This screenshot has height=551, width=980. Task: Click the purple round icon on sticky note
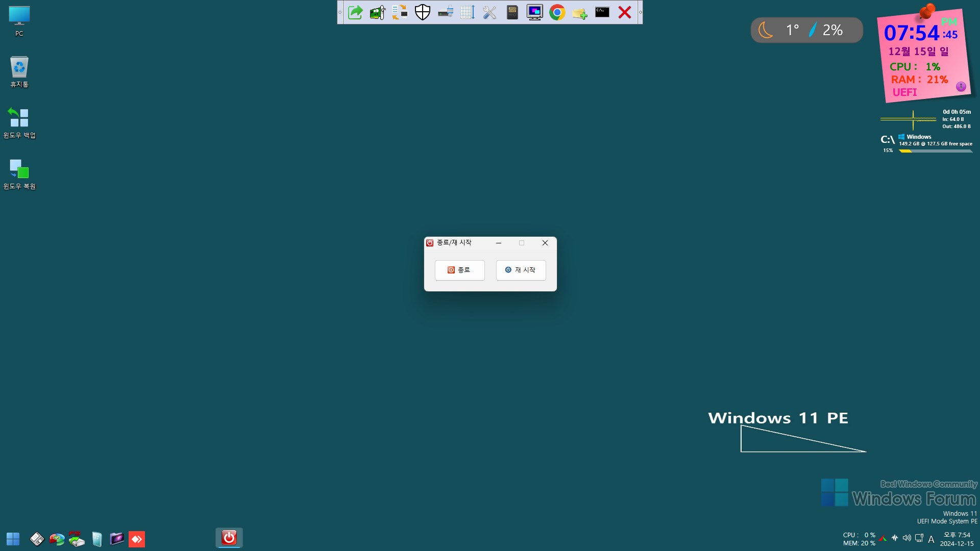(x=961, y=86)
